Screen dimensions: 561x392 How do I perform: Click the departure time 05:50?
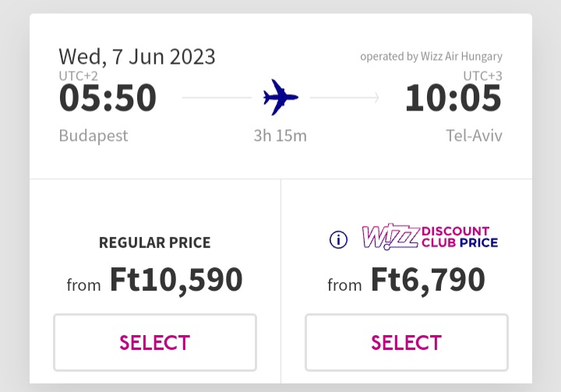point(108,97)
